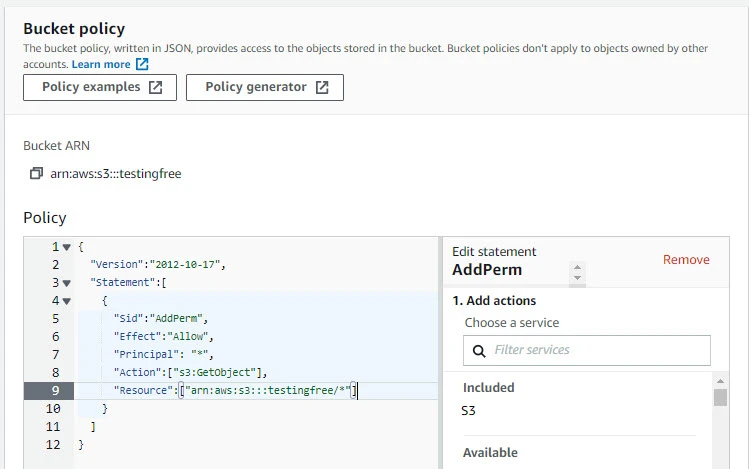Collapse the fold arrow on line 4
This screenshot has height=469, width=749.
point(67,301)
